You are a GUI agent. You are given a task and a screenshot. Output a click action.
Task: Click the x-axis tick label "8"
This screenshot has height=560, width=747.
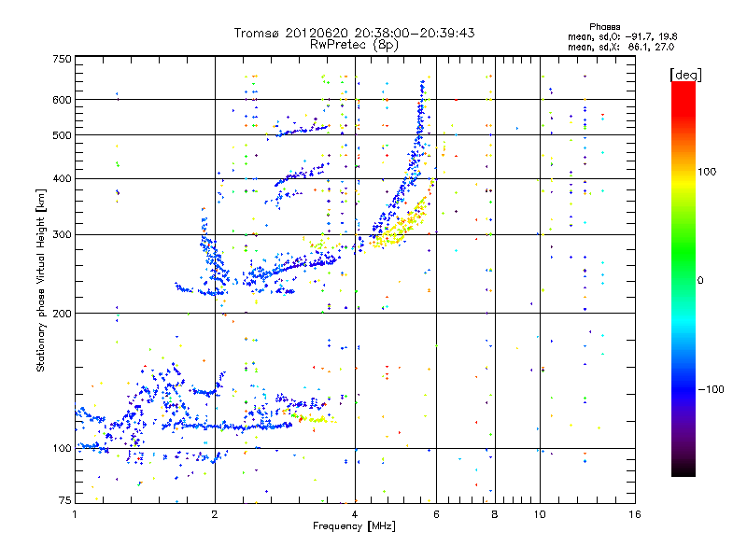pos(495,514)
